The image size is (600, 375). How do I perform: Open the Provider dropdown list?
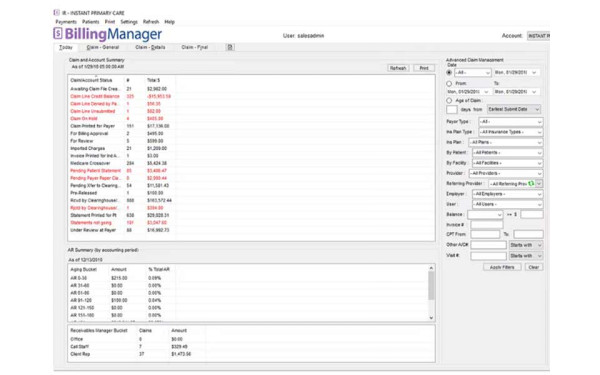[506, 173]
